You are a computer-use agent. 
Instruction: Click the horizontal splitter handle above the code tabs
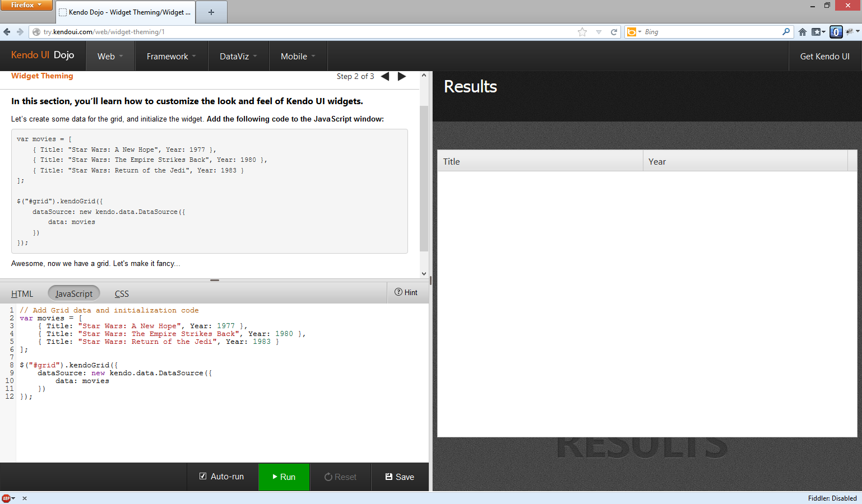[215, 280]
